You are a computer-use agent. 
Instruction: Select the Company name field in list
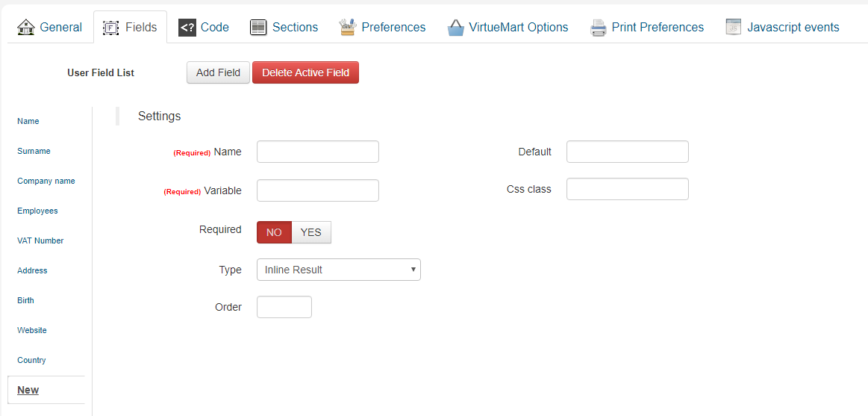coord(46,181)
